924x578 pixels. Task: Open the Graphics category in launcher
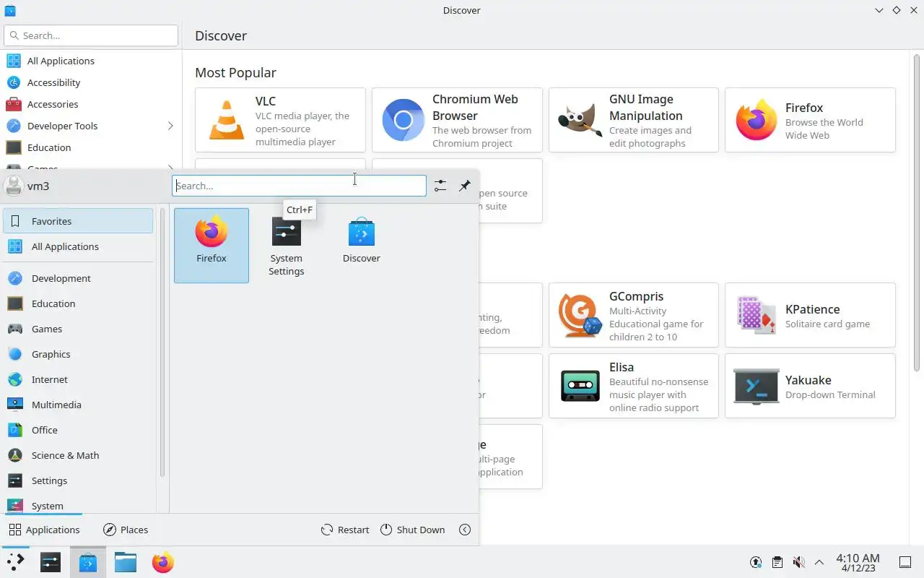pos(78,354)
